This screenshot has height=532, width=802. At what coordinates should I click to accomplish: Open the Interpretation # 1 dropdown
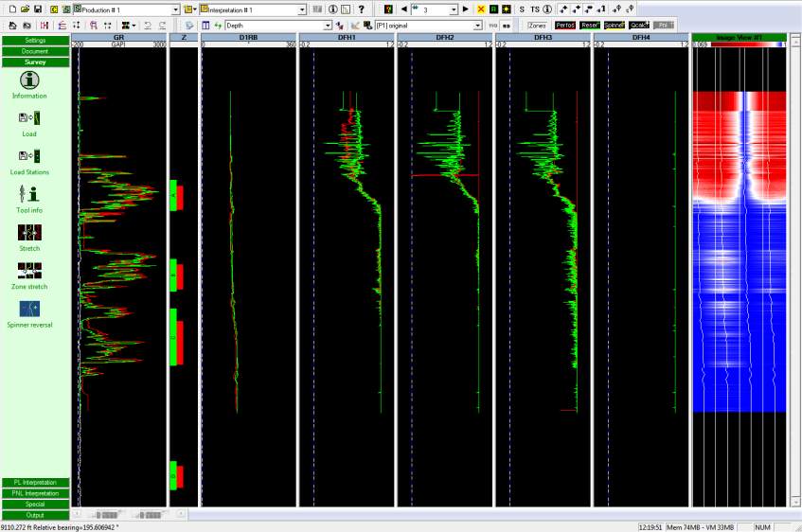tap(302, 9)
